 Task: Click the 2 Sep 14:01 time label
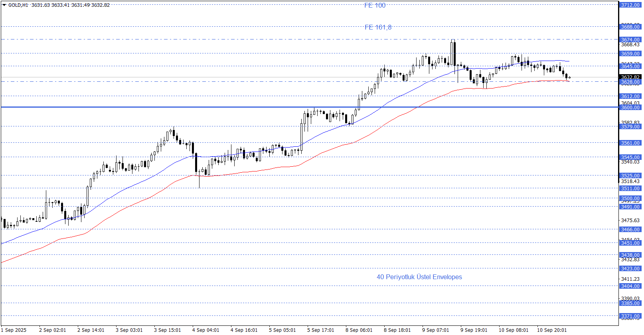pos(91,330)
